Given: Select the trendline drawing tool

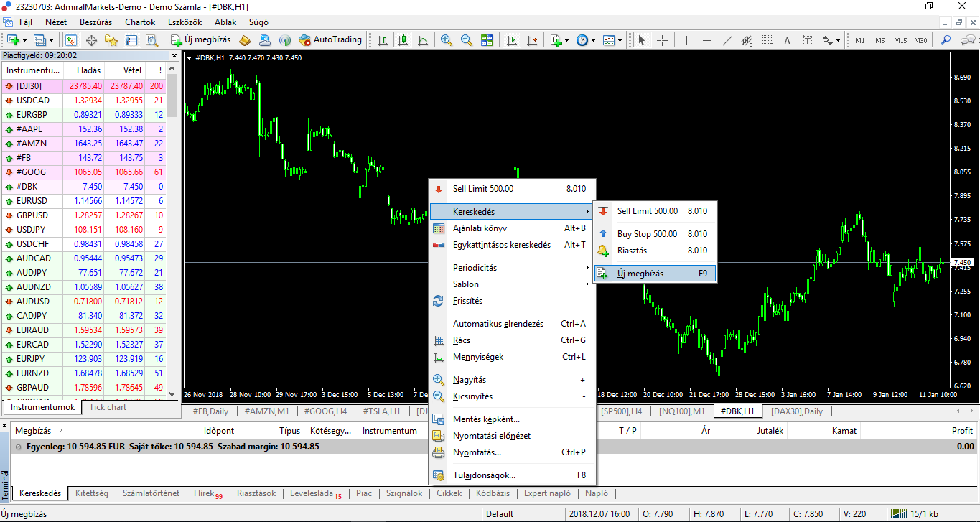Looking at the screenshot, I should click(727, 40).
